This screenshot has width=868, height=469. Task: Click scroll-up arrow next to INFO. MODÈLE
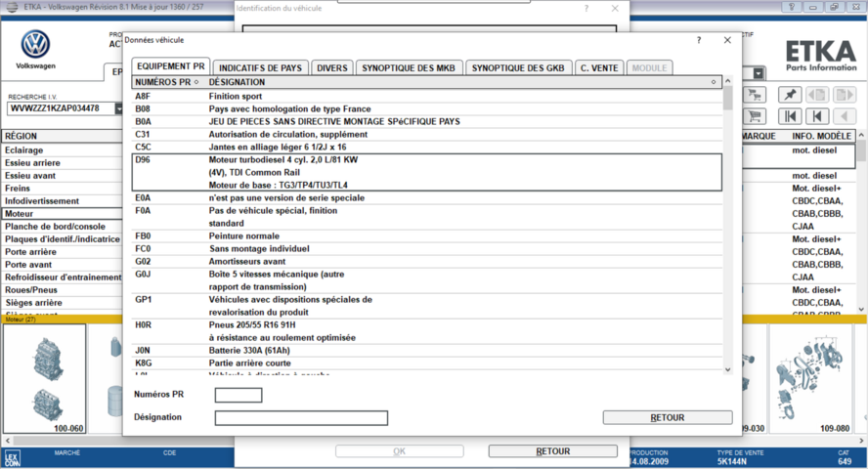tap(861, 135)
